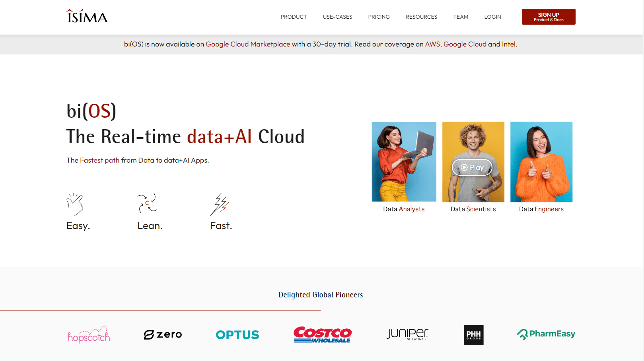
Task: Play the Data Scientists video
Action: coord(472,167)
